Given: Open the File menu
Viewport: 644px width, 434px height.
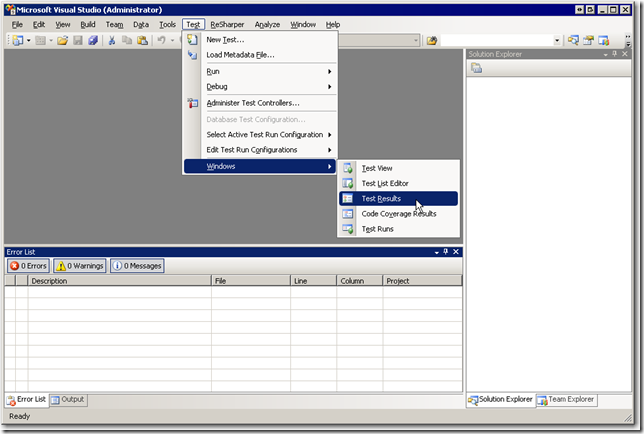Looking at the screenshot, I should (17, 25).
